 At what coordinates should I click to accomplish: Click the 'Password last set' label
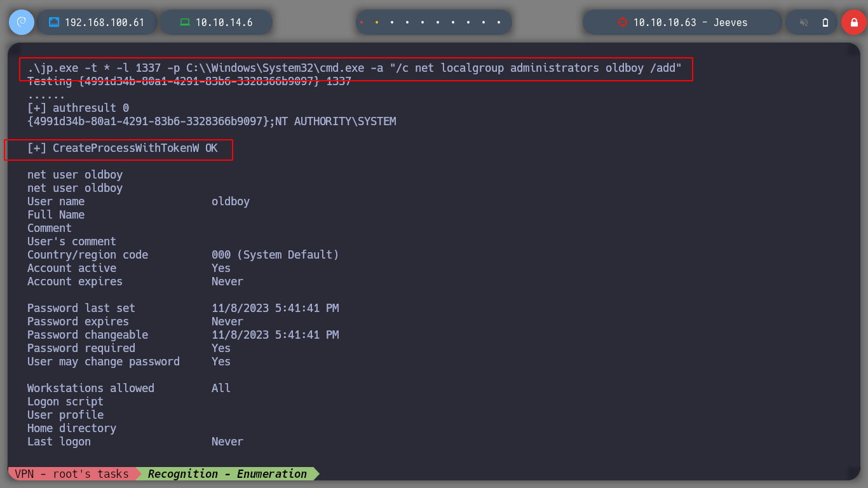point(81,308)
